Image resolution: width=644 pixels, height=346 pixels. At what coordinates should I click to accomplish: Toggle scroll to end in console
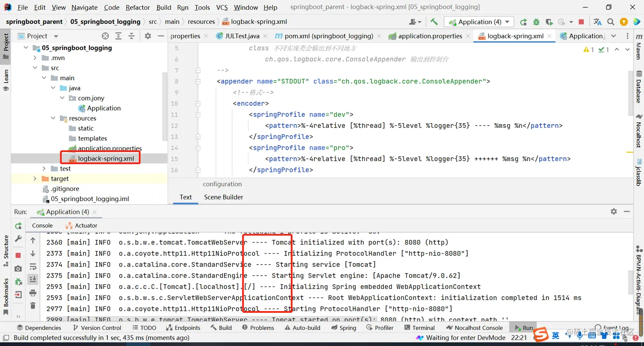(33, 280)
